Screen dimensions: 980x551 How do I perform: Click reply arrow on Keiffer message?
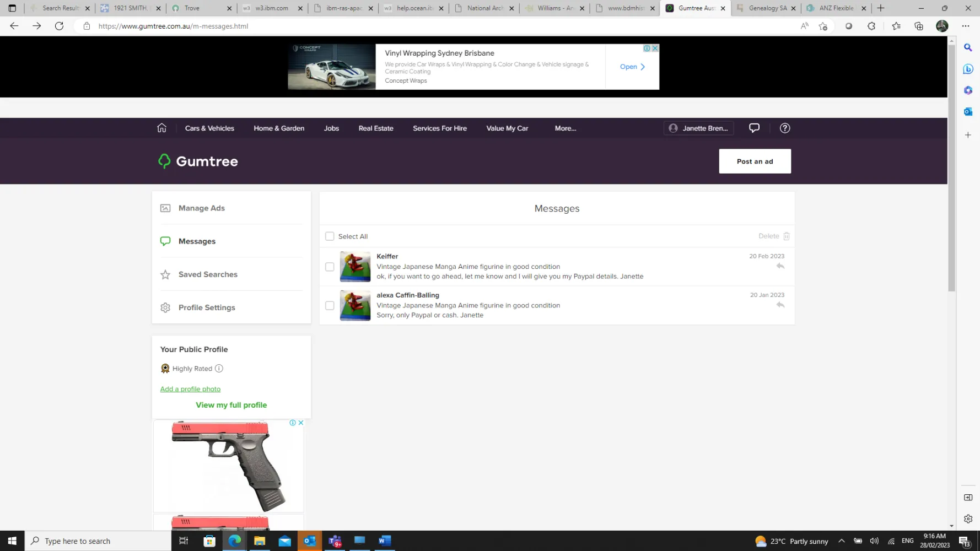(780, 266)
